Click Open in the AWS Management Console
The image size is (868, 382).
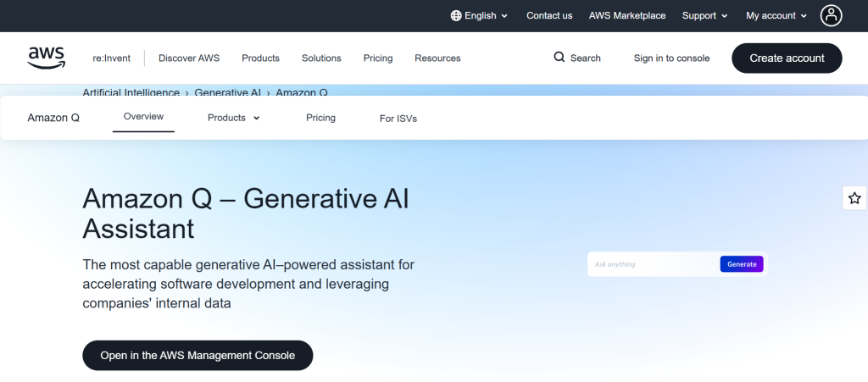(x=198, y=356)
